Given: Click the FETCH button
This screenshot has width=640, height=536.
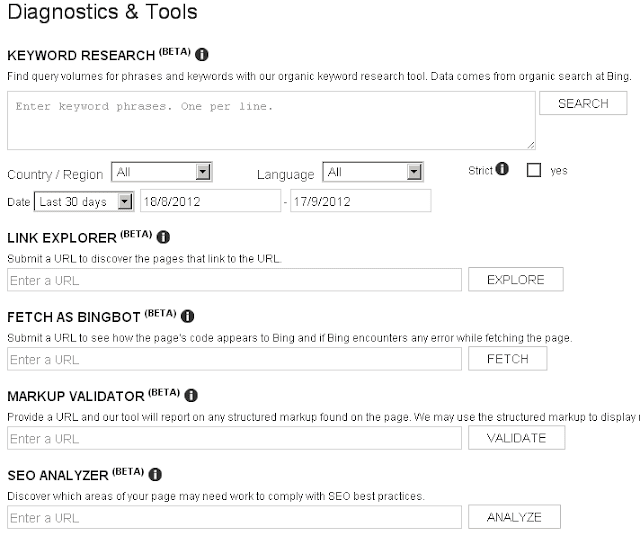Looking at the screenshot, I should (507, 359).
